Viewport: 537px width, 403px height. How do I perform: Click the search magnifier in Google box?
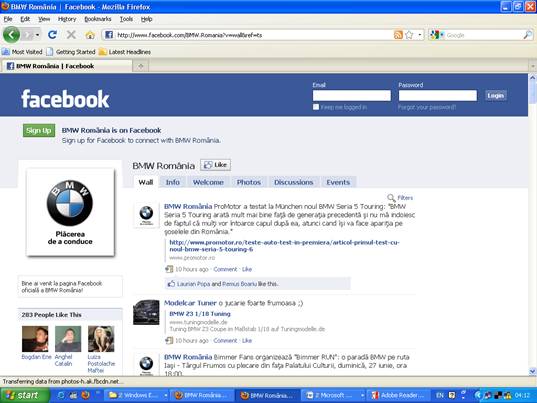tap(528, 35)
